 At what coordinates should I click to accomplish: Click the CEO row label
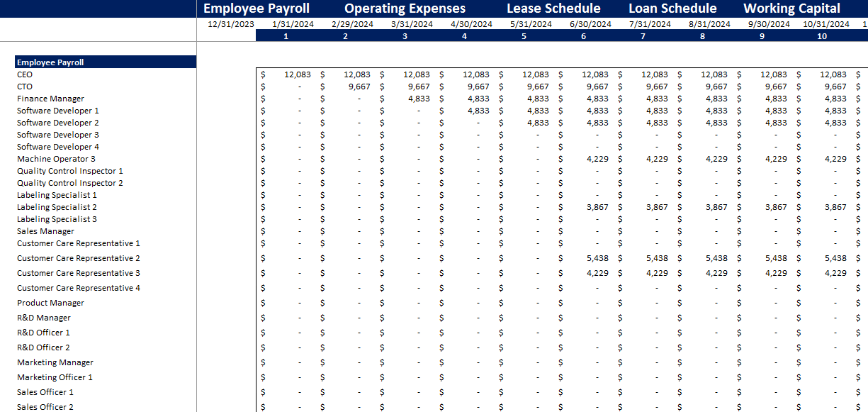pyautogui.click(x=23, y=74)
